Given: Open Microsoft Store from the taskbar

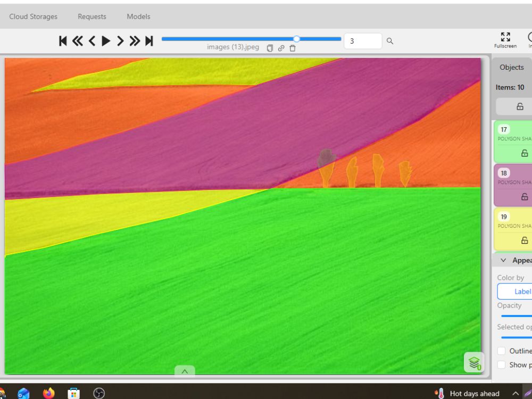Looking at the screenshot, I should coord(73,393).
